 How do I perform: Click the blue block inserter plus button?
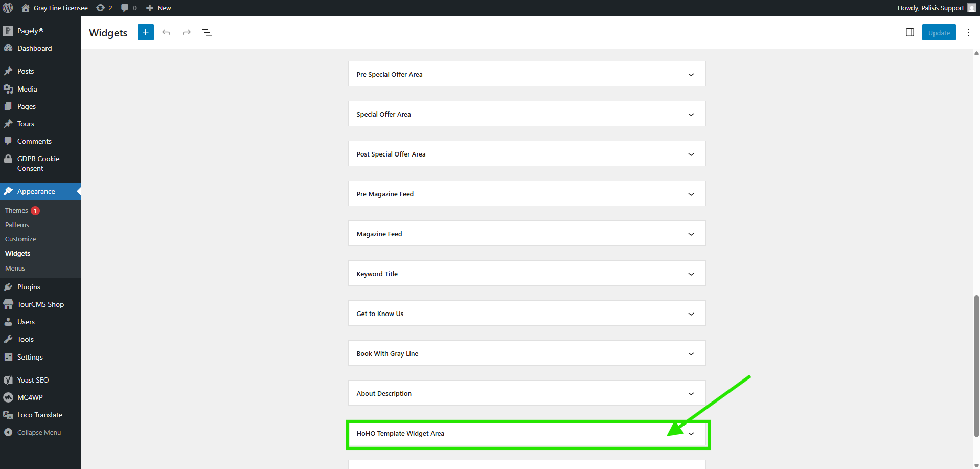146,32
